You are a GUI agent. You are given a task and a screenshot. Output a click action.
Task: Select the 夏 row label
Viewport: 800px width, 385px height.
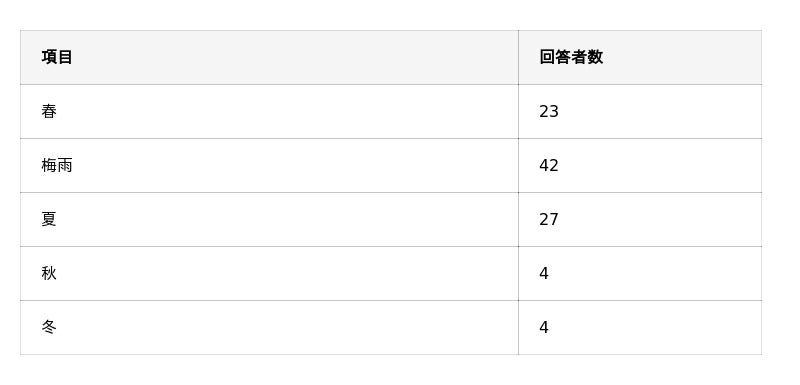[x=49, y=219]
